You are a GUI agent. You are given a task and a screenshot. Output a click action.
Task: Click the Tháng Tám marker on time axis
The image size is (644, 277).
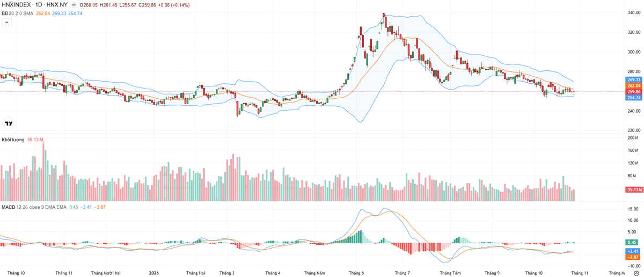(450, 273)
